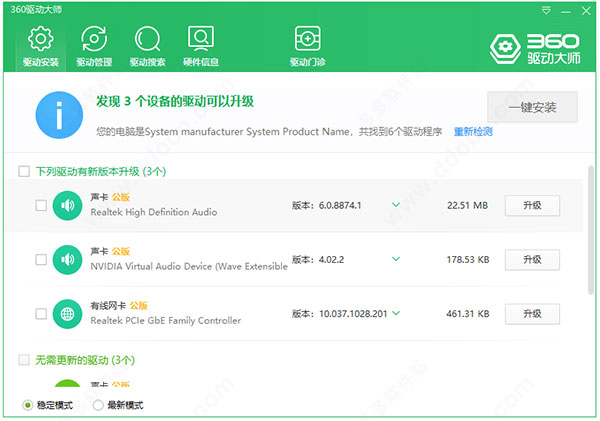The image size is (600, 421).
Task: Click the 发现 3 个设备的驱动可以升级 heading
Action: tap(175, 101)
